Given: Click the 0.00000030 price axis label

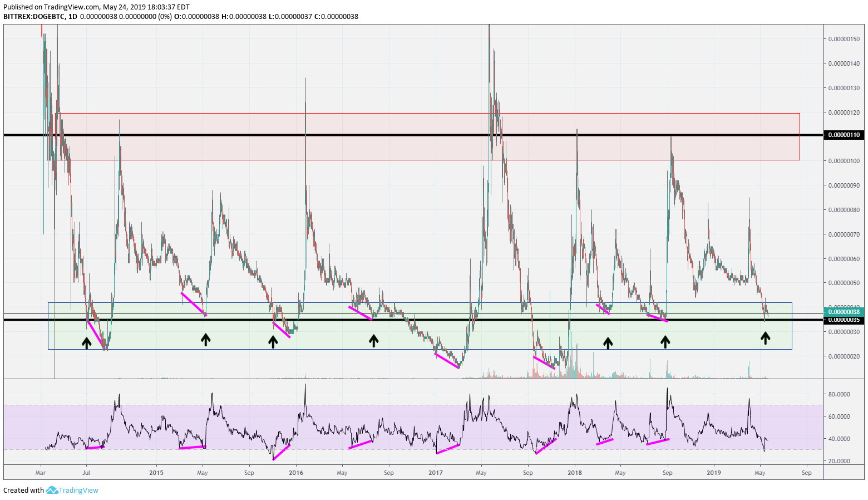Looking at the screenshot, I should [x=844, y=332].
